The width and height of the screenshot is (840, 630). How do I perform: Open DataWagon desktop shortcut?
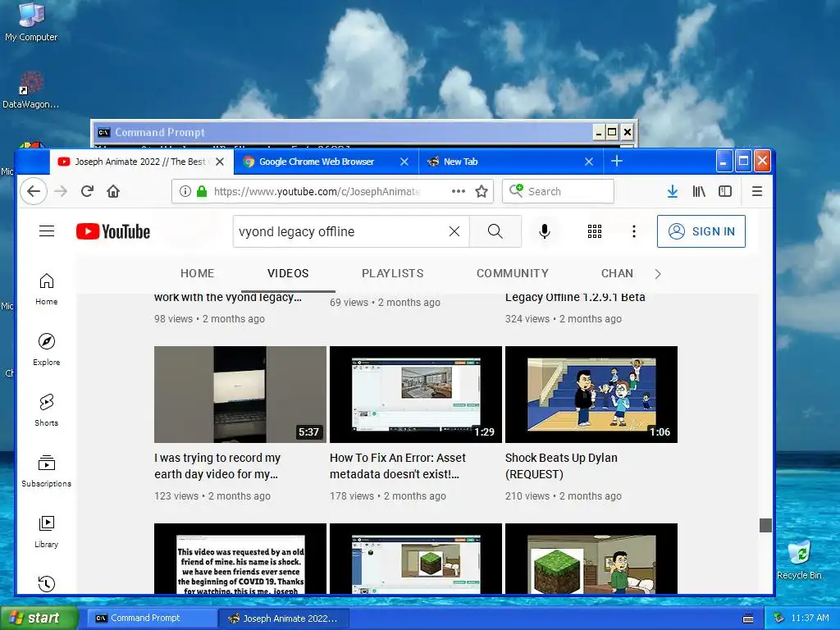click(30, 89)
